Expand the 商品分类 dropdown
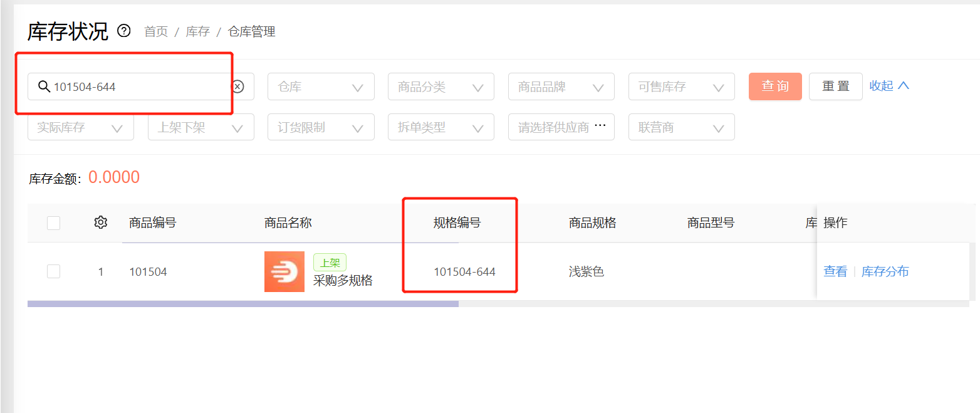The image size is (980, 413). tap(441, 86)
